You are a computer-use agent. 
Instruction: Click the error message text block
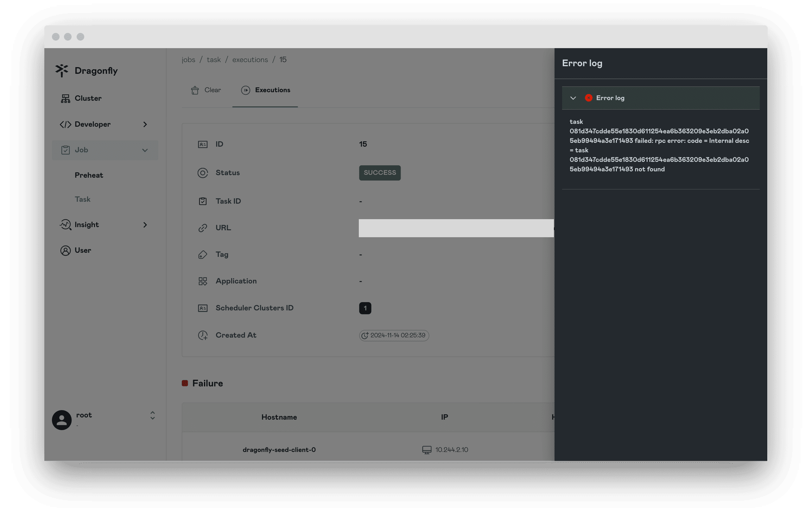659,145
